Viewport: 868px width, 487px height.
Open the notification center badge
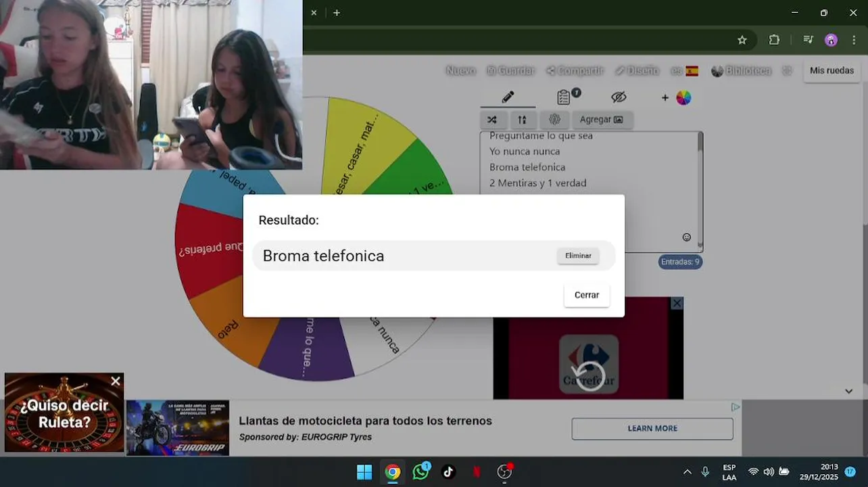[850, 472]
